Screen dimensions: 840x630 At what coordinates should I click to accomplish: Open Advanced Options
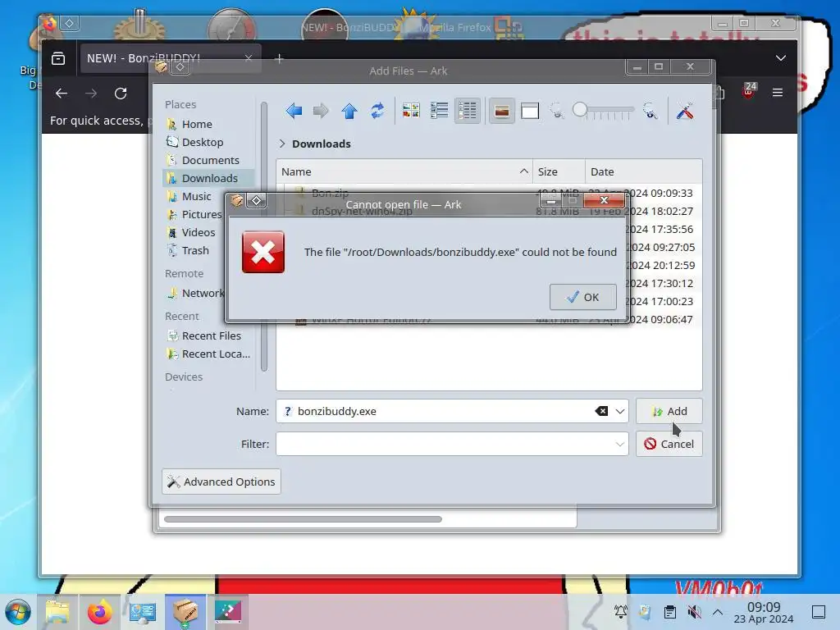tap(221, 482)
